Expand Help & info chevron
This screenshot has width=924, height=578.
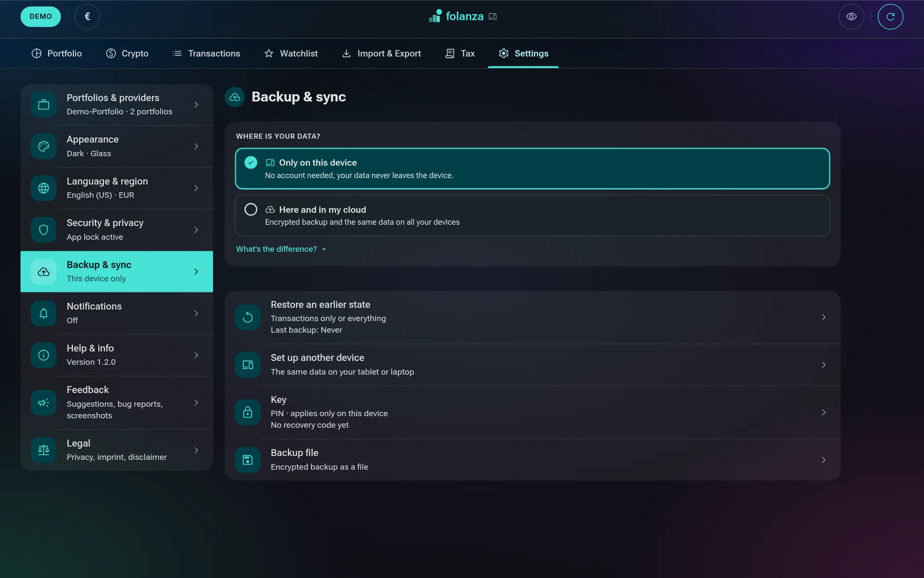(x=196, y=355)
